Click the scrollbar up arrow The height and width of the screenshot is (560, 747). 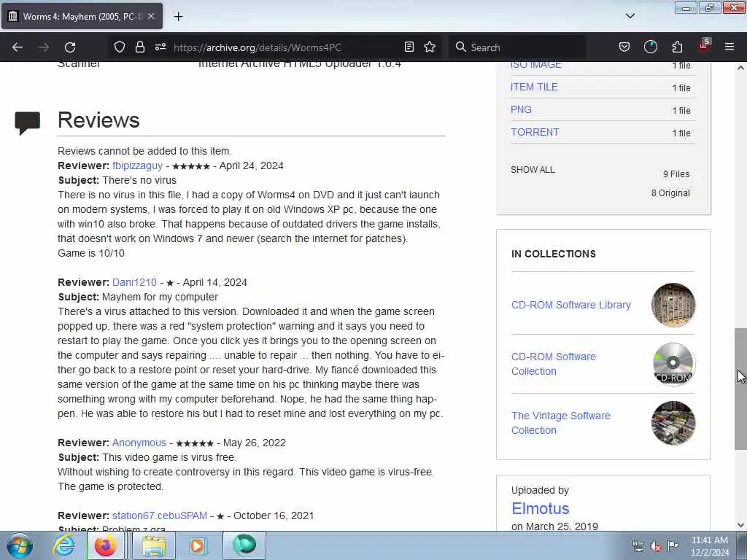740,68
